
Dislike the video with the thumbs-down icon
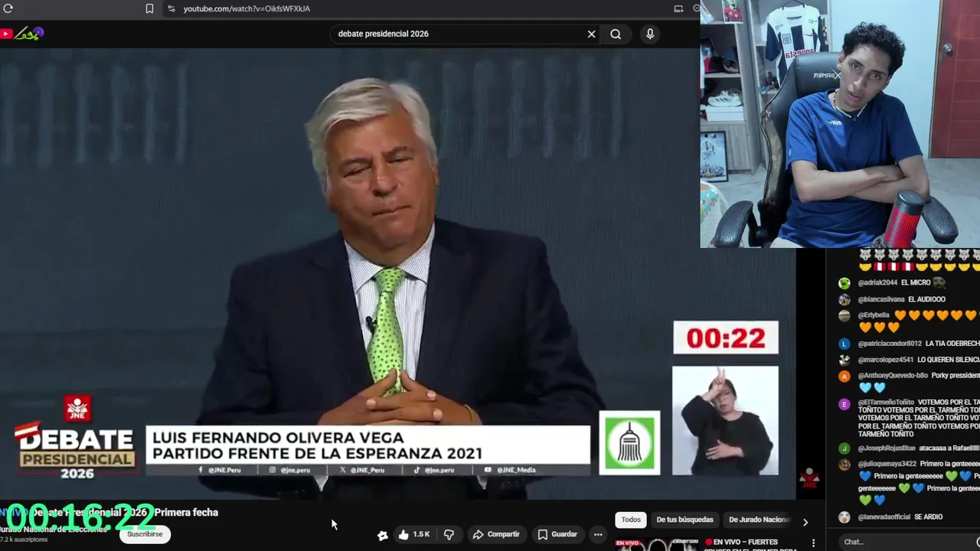click(449, 534)
